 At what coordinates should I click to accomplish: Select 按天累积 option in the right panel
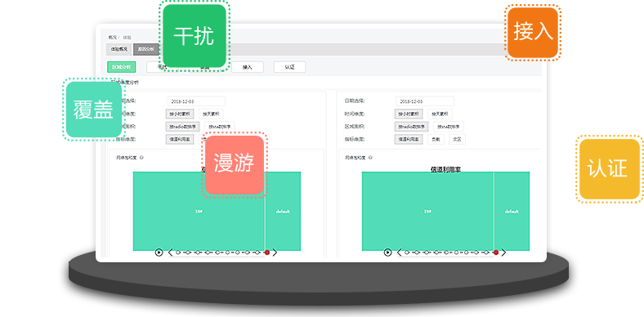coord(440,114)
